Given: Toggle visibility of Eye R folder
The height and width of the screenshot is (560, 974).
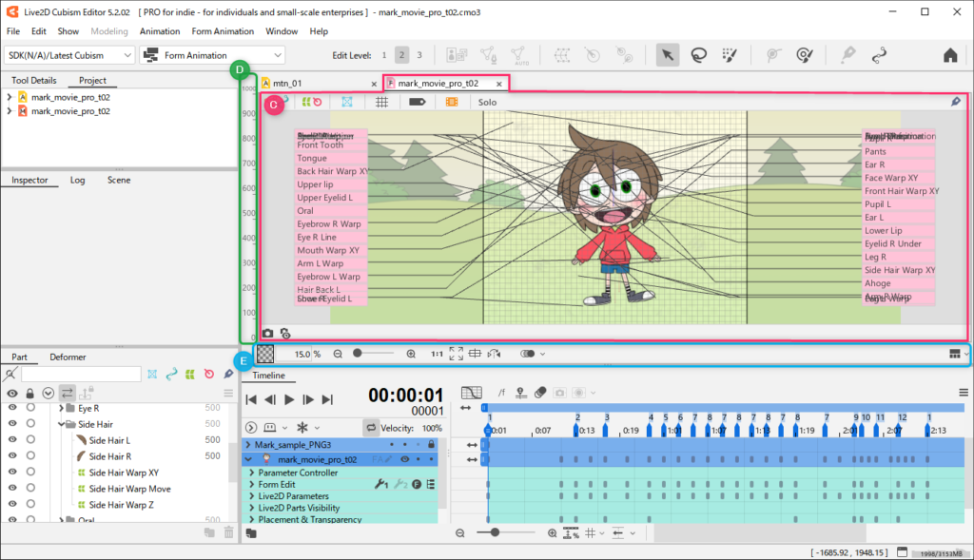Looking at the screenshot, I should click(x=12, y=407).
